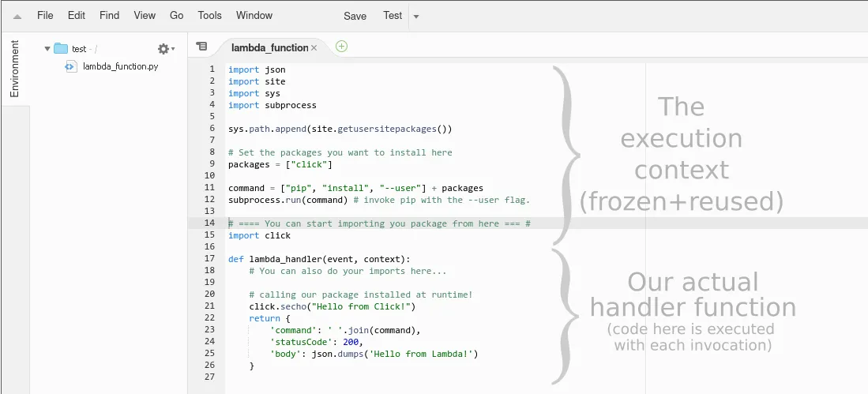Add a new tab with plus icon

[x=341, y=47]
